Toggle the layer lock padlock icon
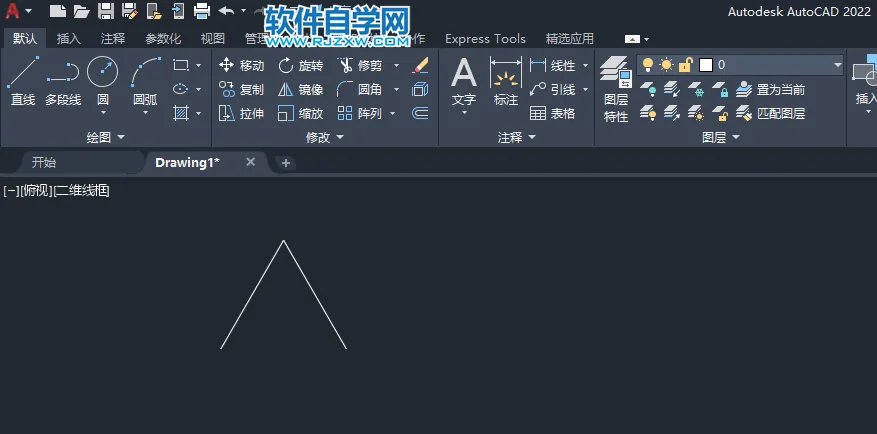 (x=685, y=65)
